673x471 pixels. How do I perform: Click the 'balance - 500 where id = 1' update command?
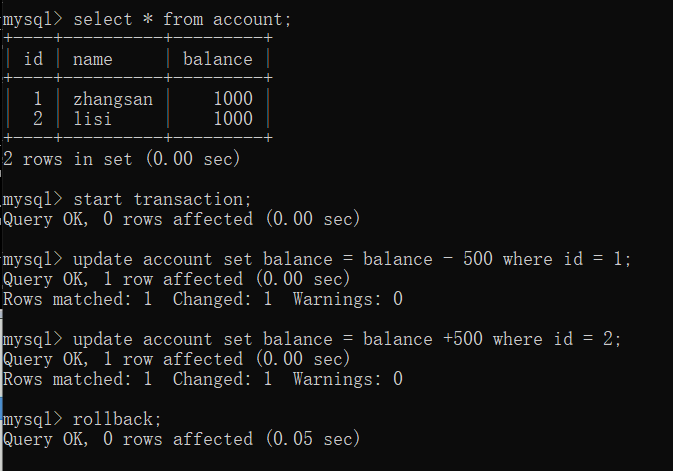click(x=352, y=259)
